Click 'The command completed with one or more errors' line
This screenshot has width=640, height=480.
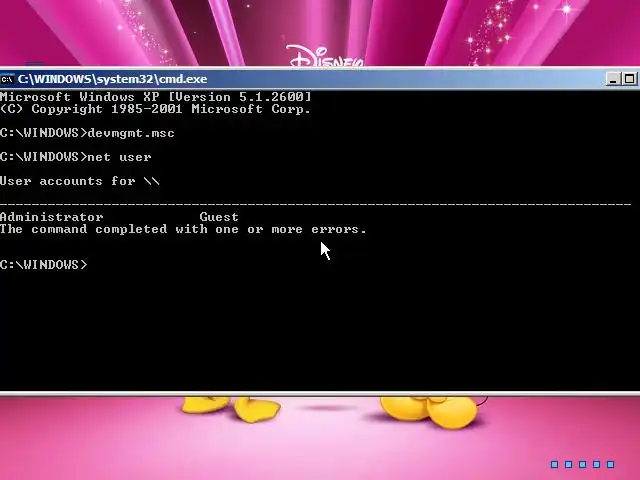point(183,229)
